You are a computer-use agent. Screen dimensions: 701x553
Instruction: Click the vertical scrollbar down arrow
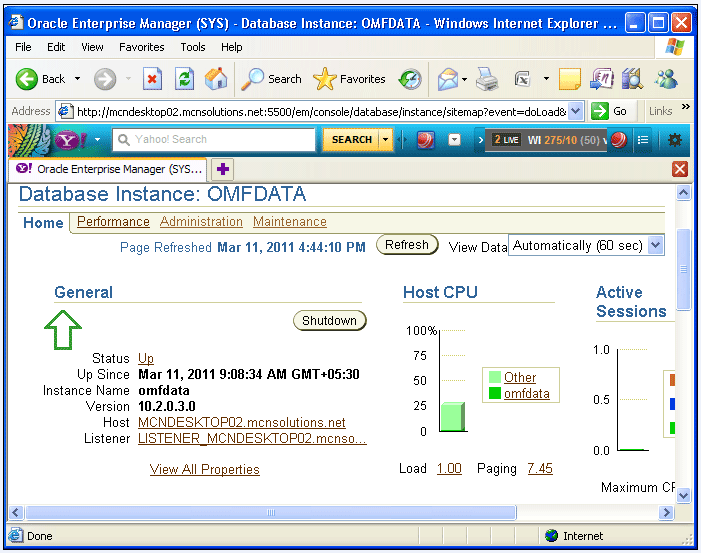(x=683, y=495)
